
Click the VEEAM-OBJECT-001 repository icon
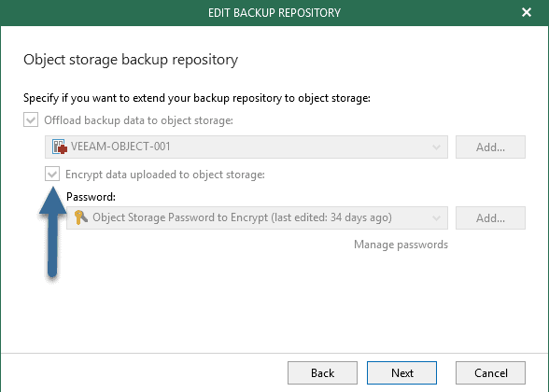[x=59, y=147]
